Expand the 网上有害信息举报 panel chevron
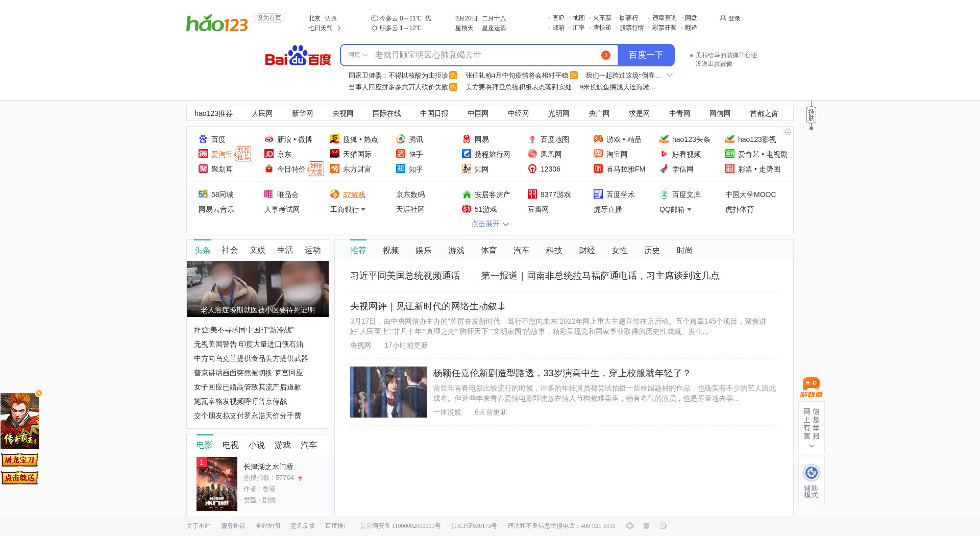 coord(811,446)
